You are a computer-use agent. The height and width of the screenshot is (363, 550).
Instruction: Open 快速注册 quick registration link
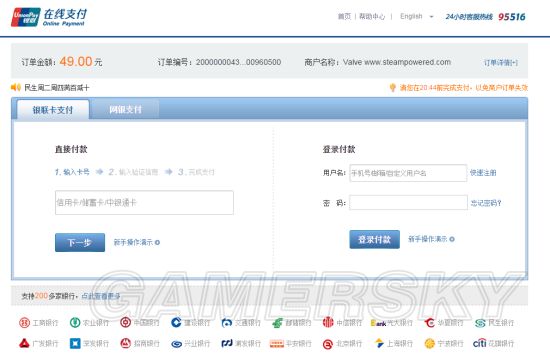483,173
